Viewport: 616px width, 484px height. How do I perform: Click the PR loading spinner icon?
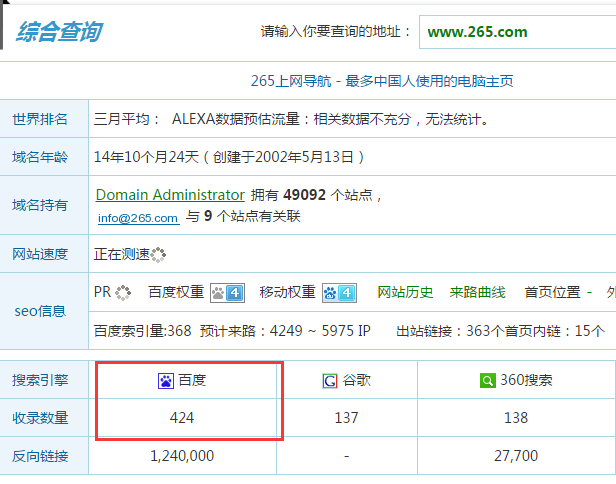[123, 293]
